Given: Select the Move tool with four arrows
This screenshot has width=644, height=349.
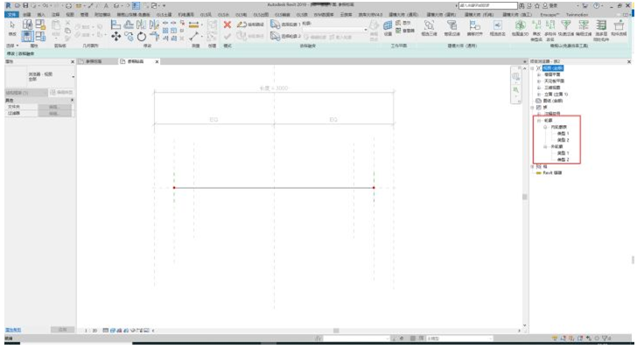Looking at the screenshot, I should (116, 37).
